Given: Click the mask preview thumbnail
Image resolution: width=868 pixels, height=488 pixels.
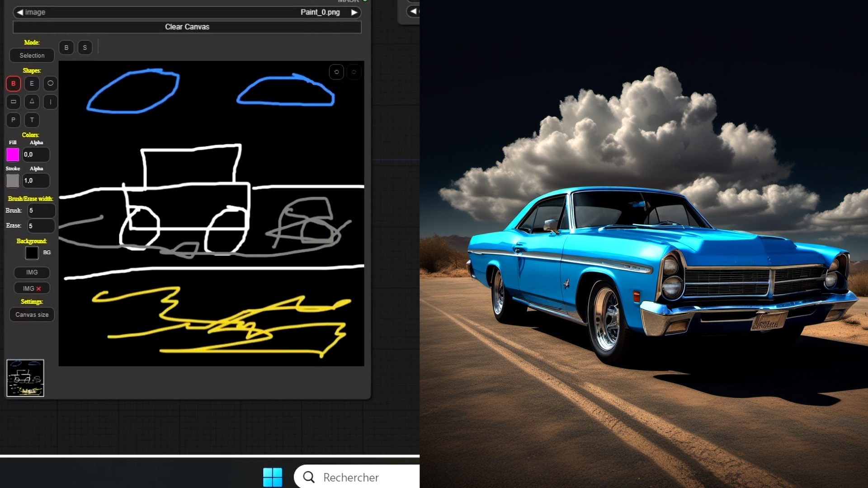Looking at the screenshot, I should 25,378.
